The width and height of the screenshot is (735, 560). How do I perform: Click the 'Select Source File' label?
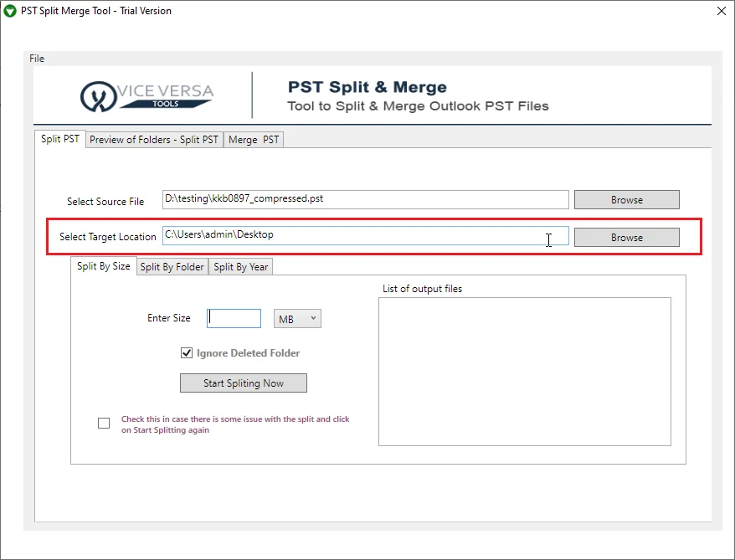(x=105, y=202)
